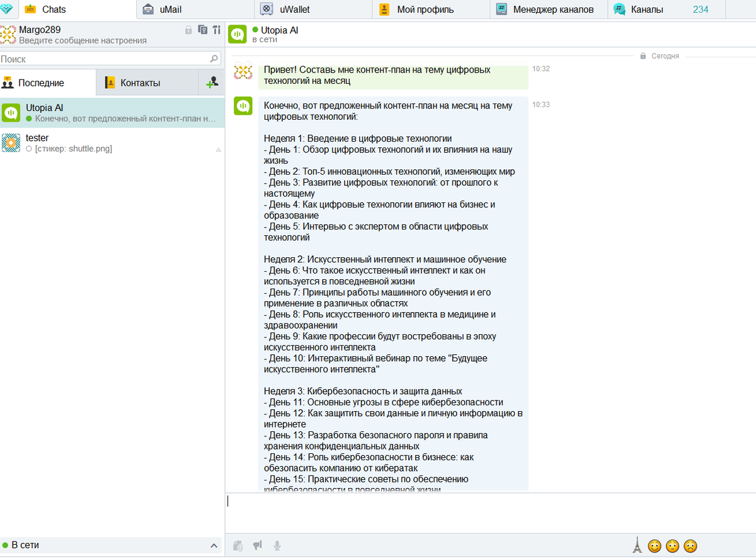
Task: Open the tester chat in list
Action: [x=112, y=143]
